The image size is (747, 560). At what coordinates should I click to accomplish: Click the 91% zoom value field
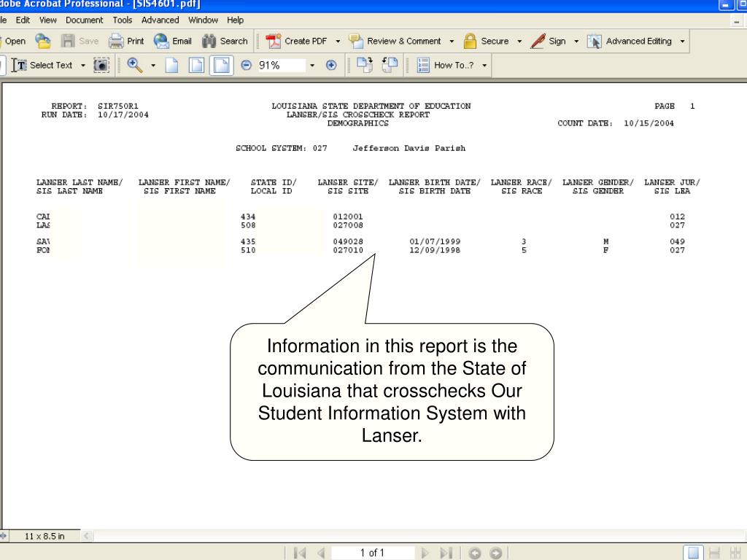281,65
